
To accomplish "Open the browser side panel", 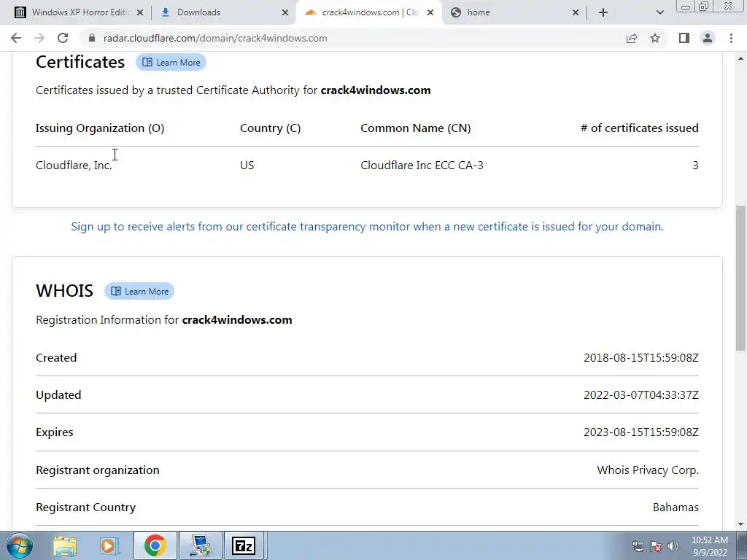I will [x=684, y=38].
